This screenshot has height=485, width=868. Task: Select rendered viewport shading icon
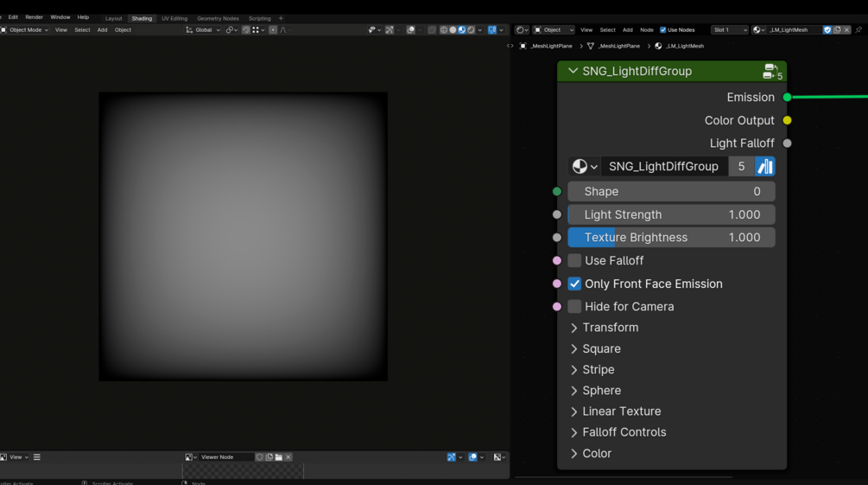point(471,30)
